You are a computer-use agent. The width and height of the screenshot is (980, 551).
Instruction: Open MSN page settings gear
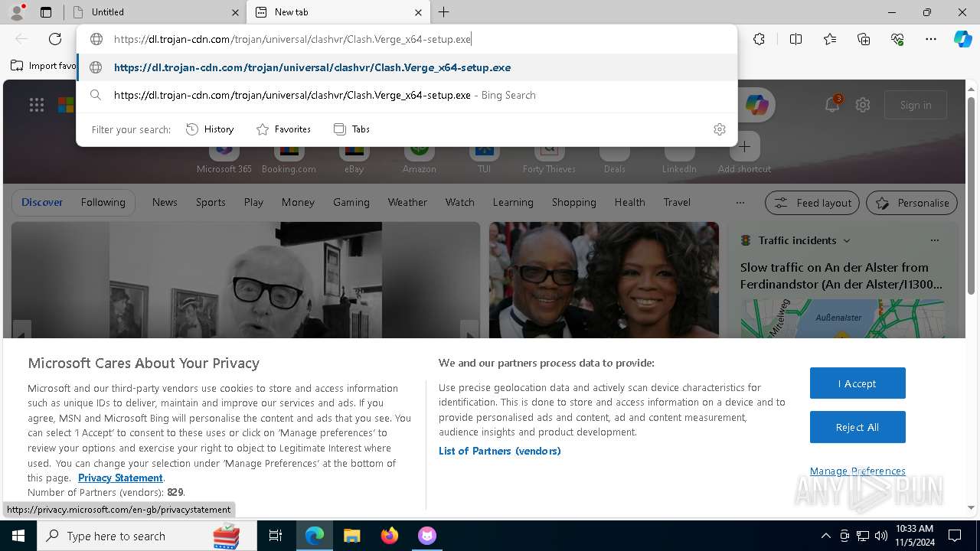click(x=863, y=105)
